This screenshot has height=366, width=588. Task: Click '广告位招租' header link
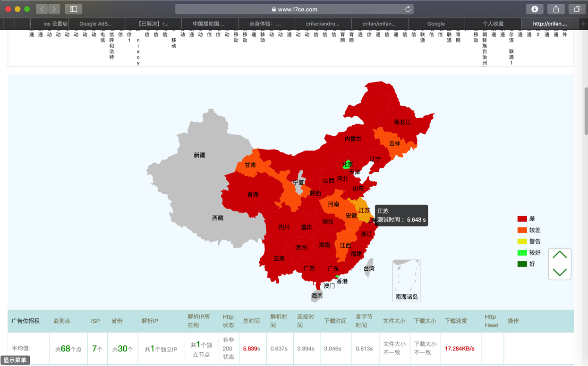point(26,321)
